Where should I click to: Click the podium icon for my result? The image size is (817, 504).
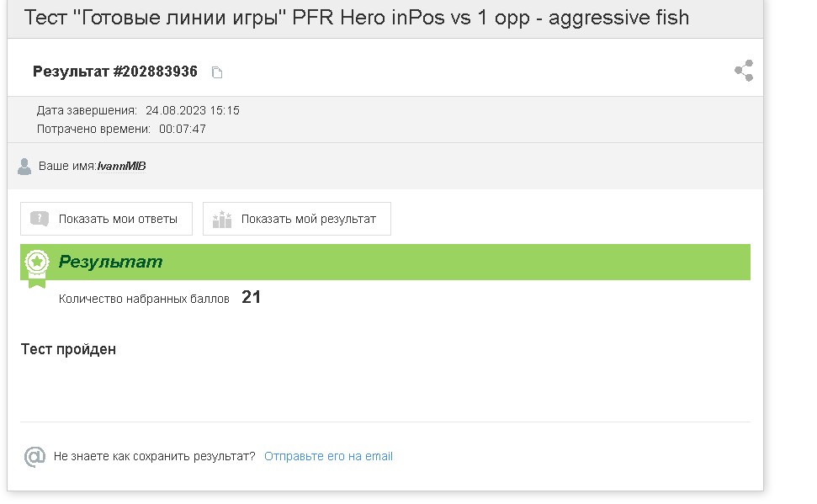pos(222,219)
